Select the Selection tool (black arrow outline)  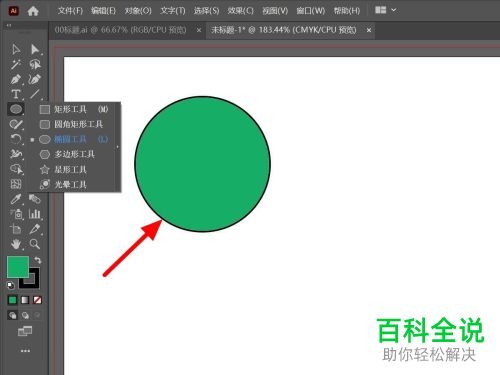(x=16, y=49)
